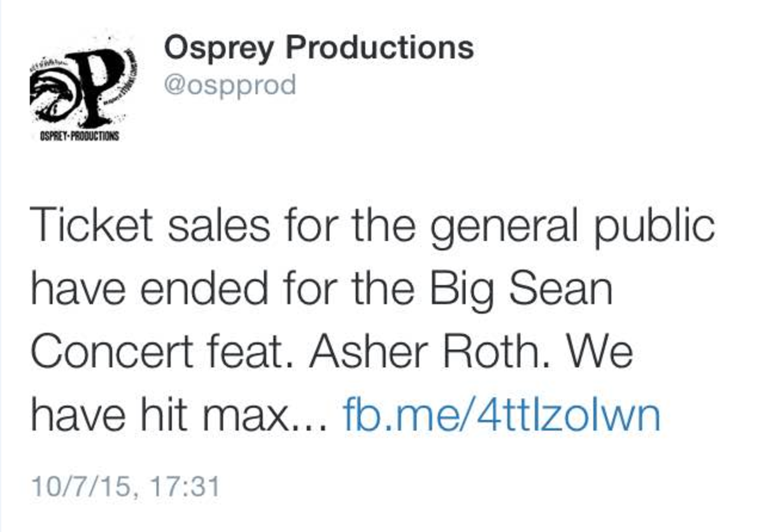Open the @ospprod handle
The height and width of the screenshot is (532, 764).
click(x=230, y=85)
